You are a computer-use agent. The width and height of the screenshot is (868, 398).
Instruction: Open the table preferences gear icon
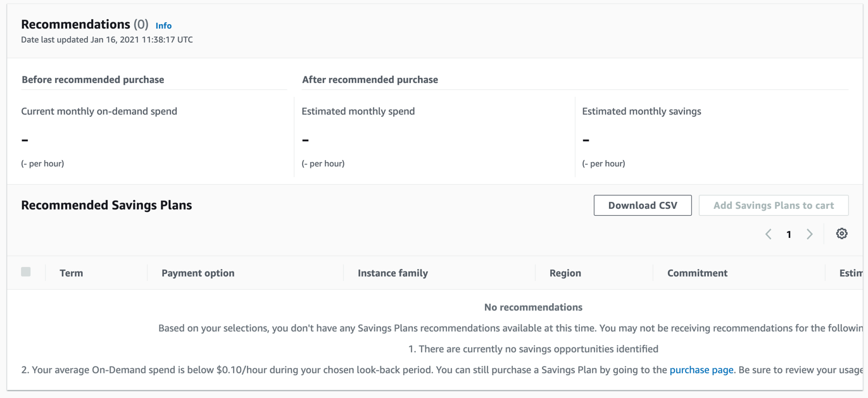841,233
